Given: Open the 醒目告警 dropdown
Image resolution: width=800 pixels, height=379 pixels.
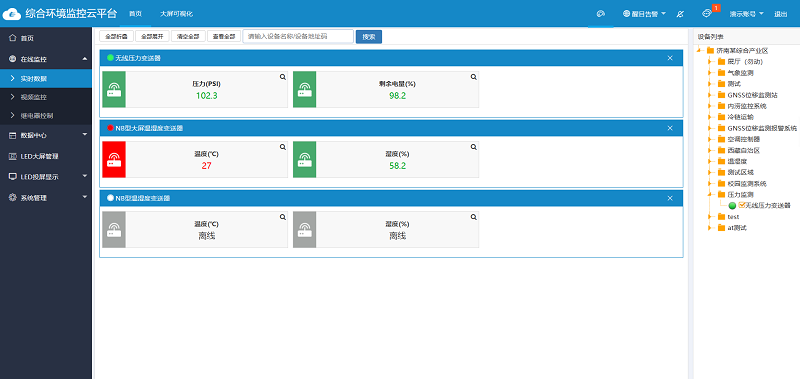Looking at the screenshot, I should coord(644,14).
